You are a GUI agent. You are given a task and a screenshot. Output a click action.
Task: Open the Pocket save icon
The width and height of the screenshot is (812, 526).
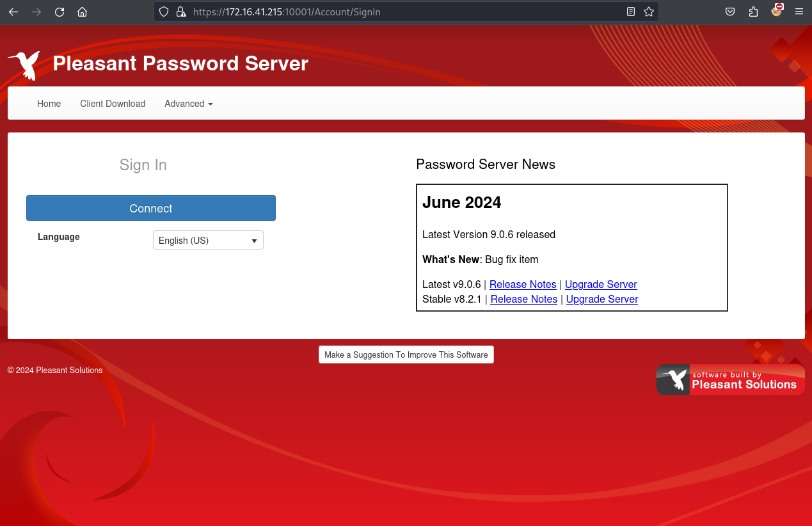pos(730,12)
